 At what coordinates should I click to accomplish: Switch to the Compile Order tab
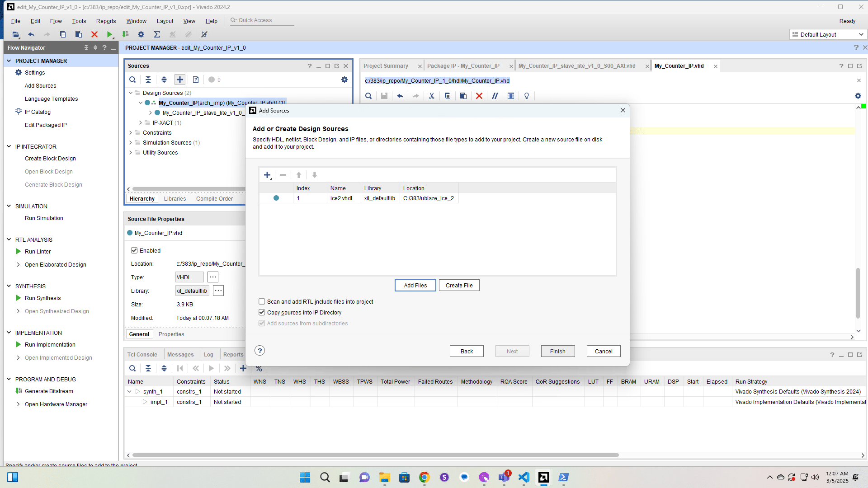pyautogui.click(x=214, y=199)
